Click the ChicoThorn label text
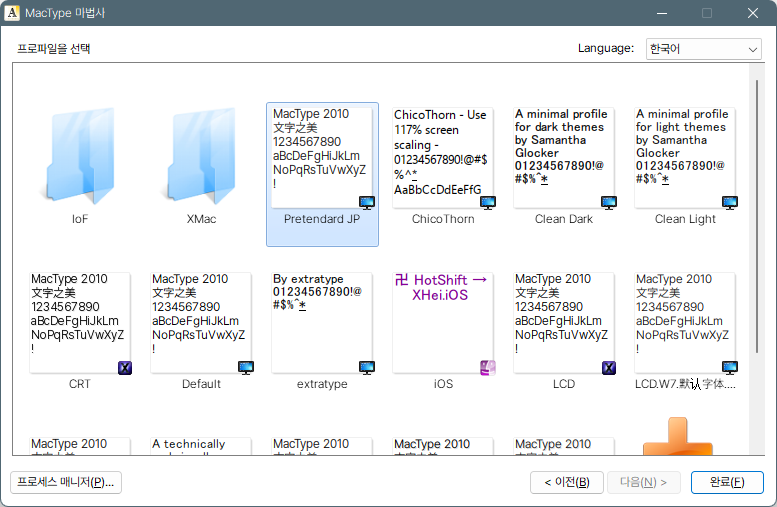Screen dimensions: 777x507 443,219
